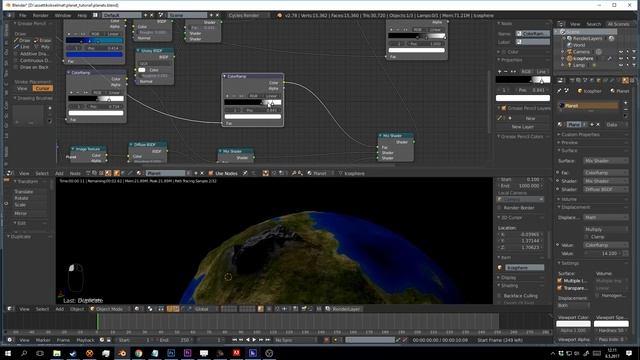Click the Cursor stroke placement button
This screenshot has height=360, width=640.
[43, 88]
